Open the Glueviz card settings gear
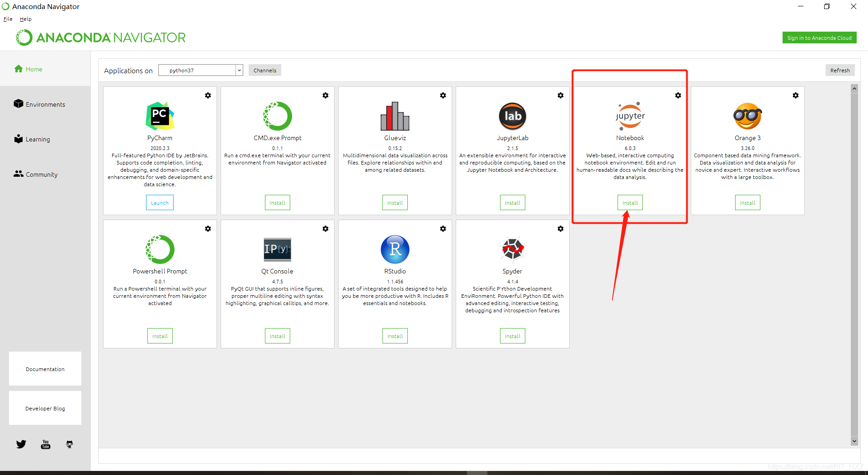 point(443,95)
